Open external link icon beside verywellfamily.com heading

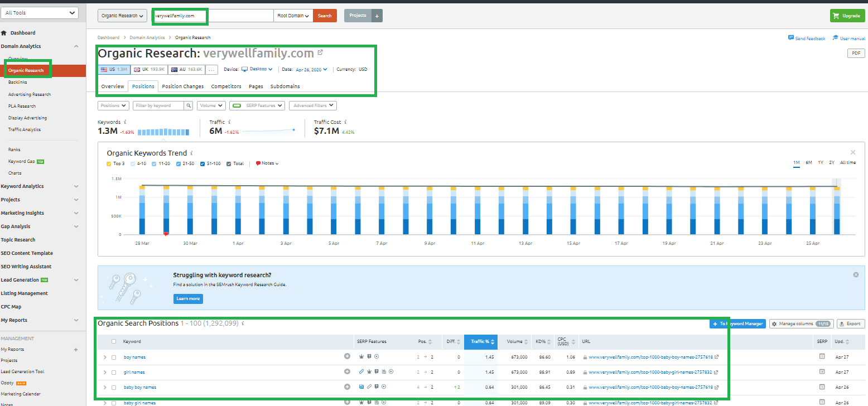coord(320,52)
